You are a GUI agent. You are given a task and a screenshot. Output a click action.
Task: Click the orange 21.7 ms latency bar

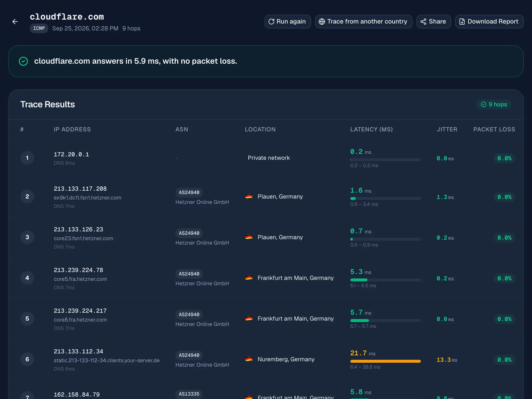385,361
